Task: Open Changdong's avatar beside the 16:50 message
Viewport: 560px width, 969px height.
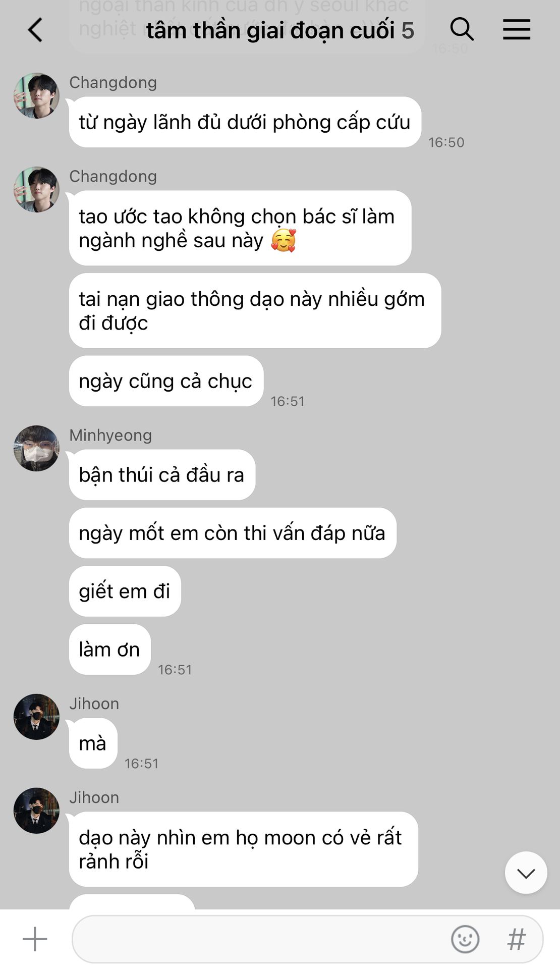Action: (36, 95)
